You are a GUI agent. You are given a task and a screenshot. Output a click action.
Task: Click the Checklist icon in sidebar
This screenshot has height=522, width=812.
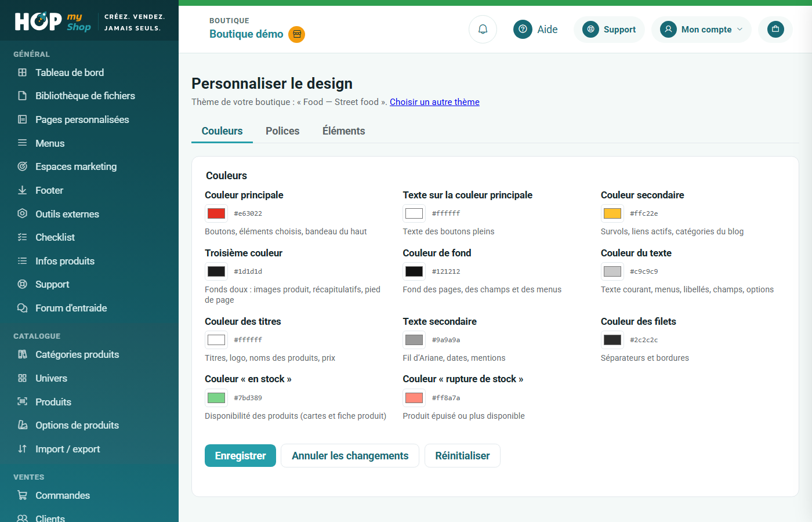tap(23, 237)
